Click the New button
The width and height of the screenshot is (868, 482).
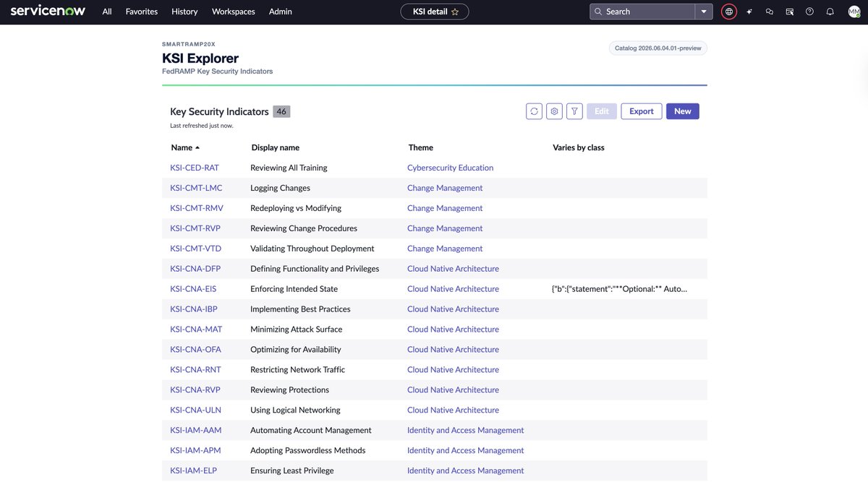[x=683, y=111]
